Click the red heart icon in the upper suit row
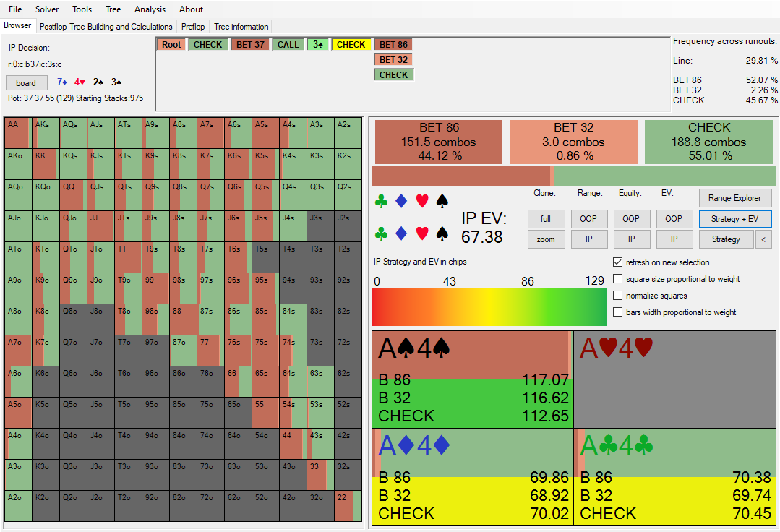The width and height of the screenshot is (780, 532). click(x=423, y=202)
